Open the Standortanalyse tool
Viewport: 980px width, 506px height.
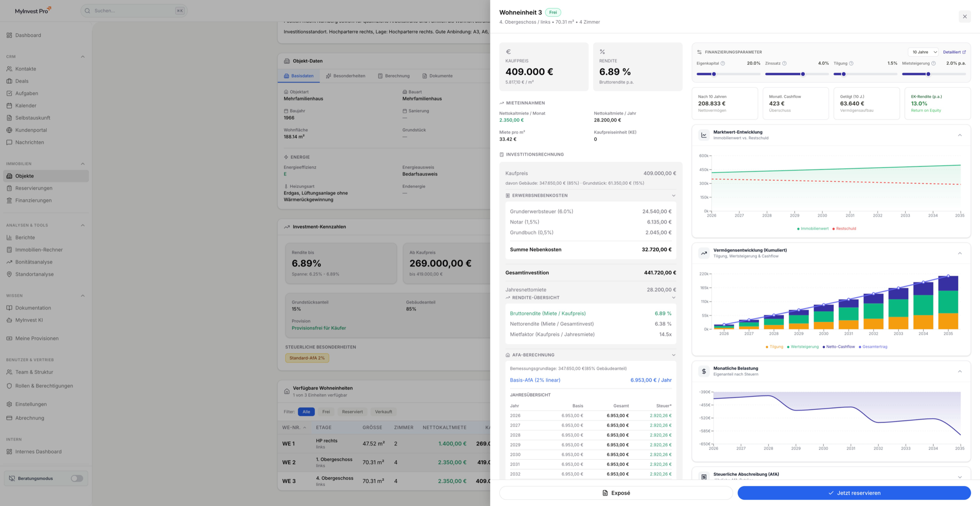click(x=34, y=274)
